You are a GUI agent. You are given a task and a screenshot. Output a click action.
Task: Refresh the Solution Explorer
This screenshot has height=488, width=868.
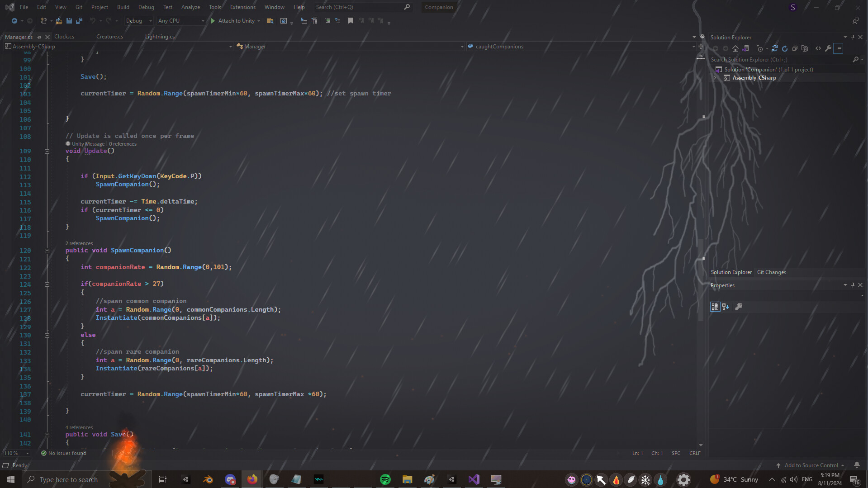[785, 48]
